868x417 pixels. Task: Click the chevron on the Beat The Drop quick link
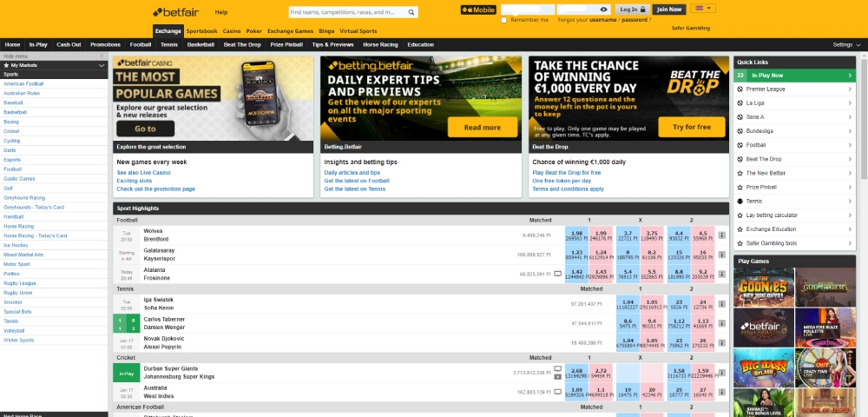coord(850,159)
